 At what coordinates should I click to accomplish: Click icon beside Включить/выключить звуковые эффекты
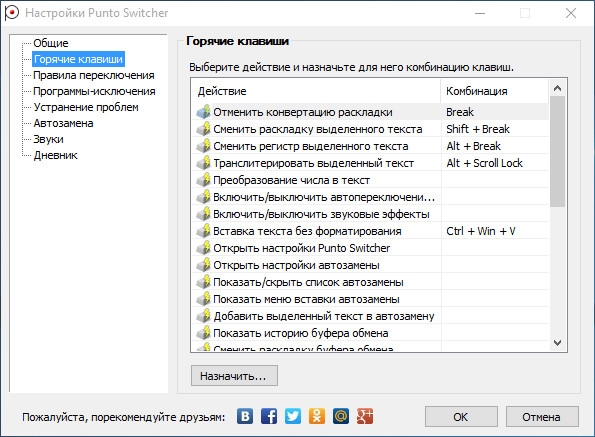pos(203,214)
